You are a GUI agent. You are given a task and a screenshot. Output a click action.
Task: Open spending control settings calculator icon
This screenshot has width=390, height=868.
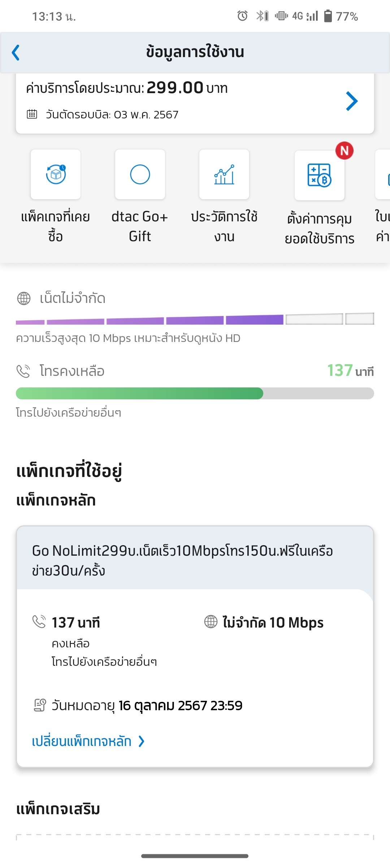(319, 175)
